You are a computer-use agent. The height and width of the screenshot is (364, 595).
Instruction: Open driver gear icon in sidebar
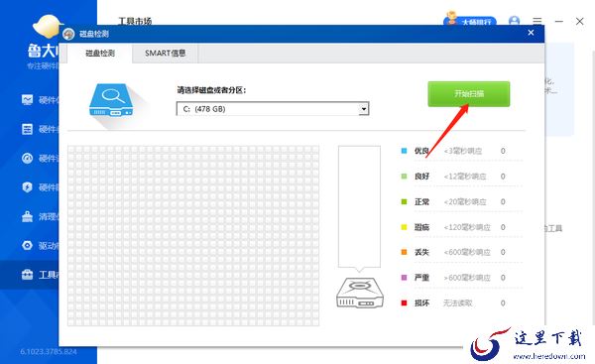point(27,245)
